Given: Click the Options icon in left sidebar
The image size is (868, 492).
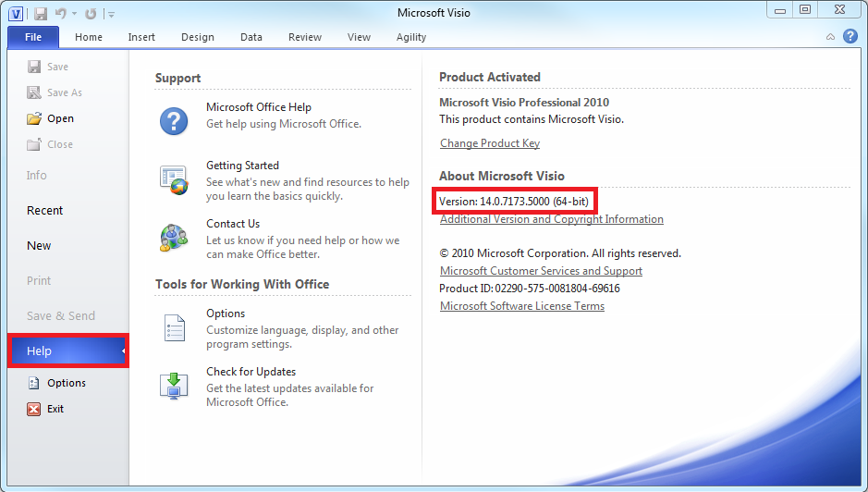Looking at the screenshot, I should [x=34, y=383].
